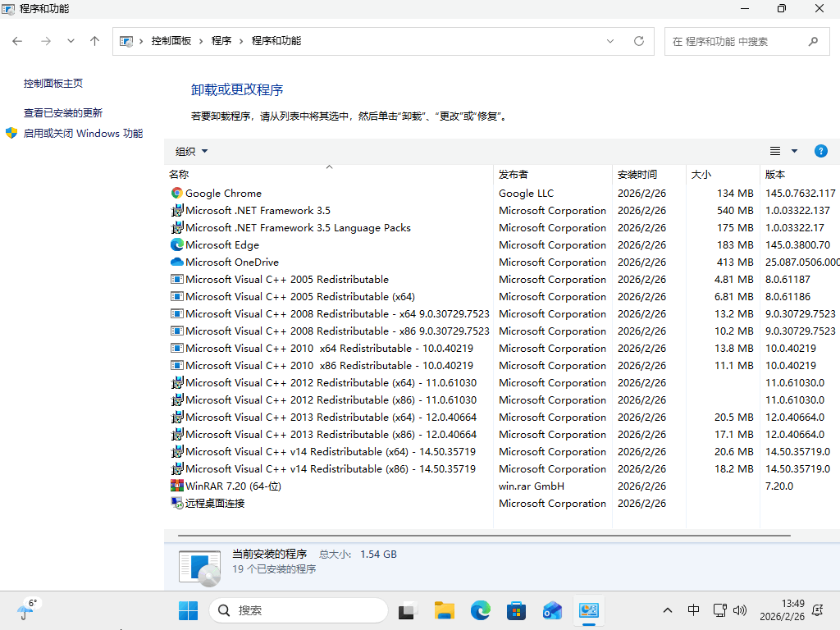Image resolution: width=840 pixels, height=630 pixels.
Task: Click the blue Help question mark icon
Action: click(x=821, y=151)
